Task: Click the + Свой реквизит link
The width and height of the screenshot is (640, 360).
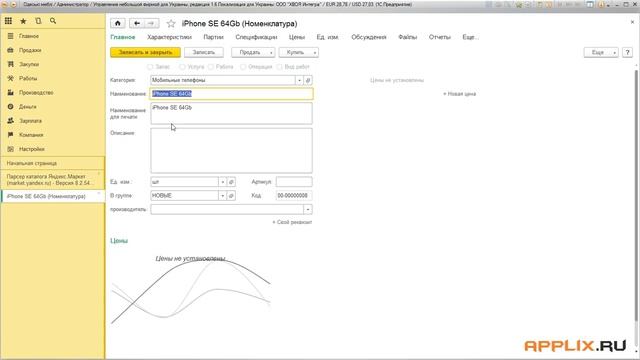Action: [x=292, y=222]
